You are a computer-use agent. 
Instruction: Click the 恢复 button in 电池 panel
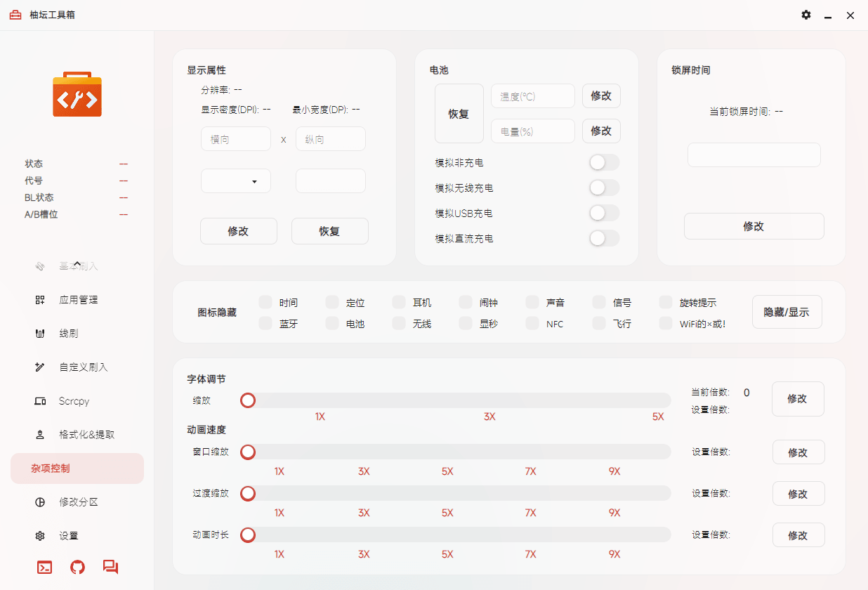(459, 114)
